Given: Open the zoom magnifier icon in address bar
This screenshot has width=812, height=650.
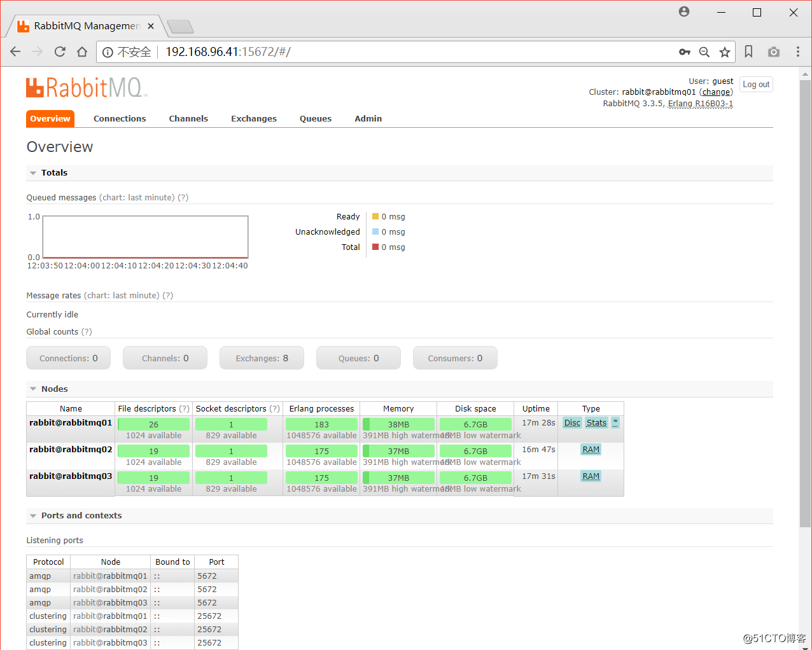Looking at the screenshot, I should point(704,52).
